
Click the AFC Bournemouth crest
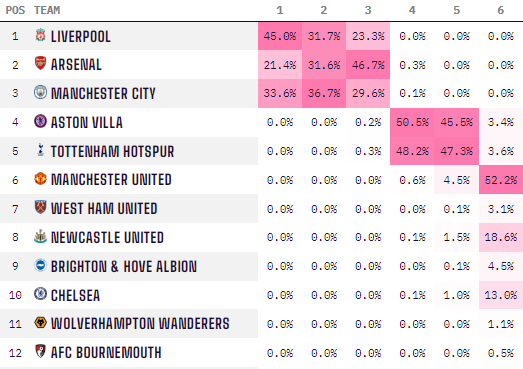pos(40,351)
